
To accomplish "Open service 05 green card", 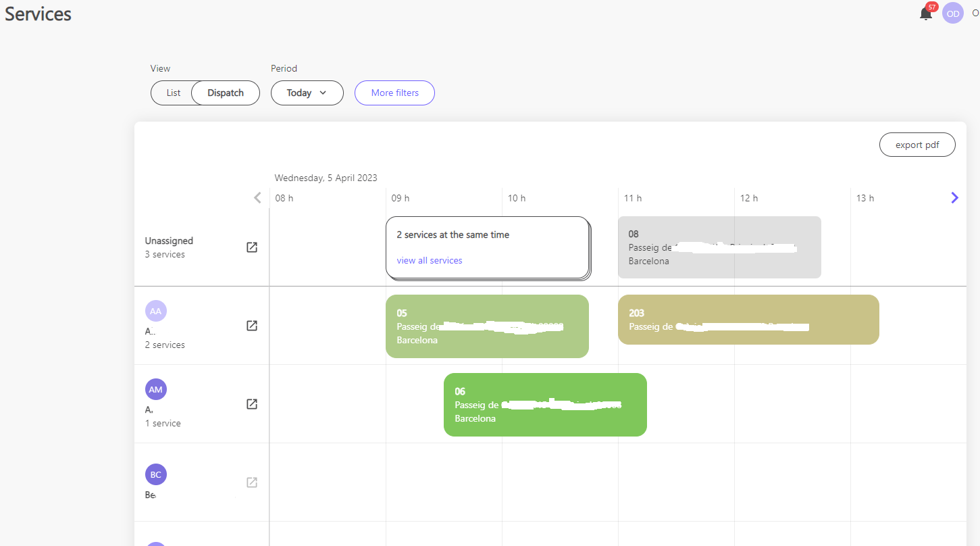I will tap(487, 326).
